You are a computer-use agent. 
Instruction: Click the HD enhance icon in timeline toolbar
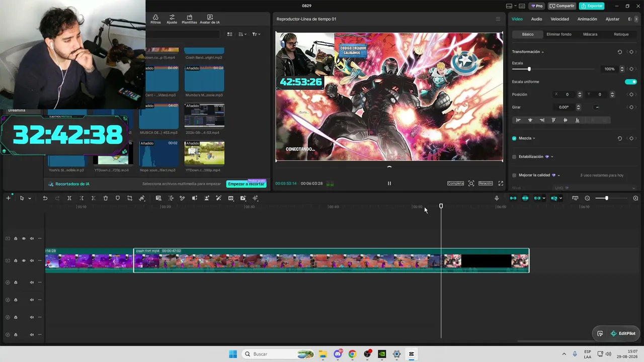pyautogui.click(x=231, y=198)
